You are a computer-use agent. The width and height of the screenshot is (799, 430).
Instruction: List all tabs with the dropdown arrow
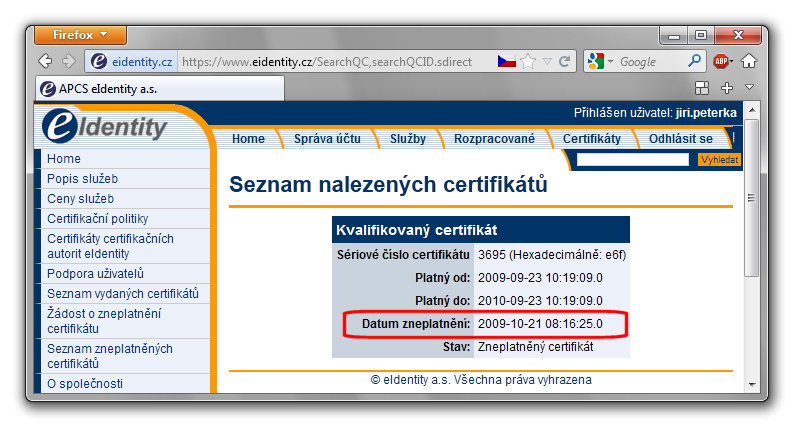click(x=750, y=87)
